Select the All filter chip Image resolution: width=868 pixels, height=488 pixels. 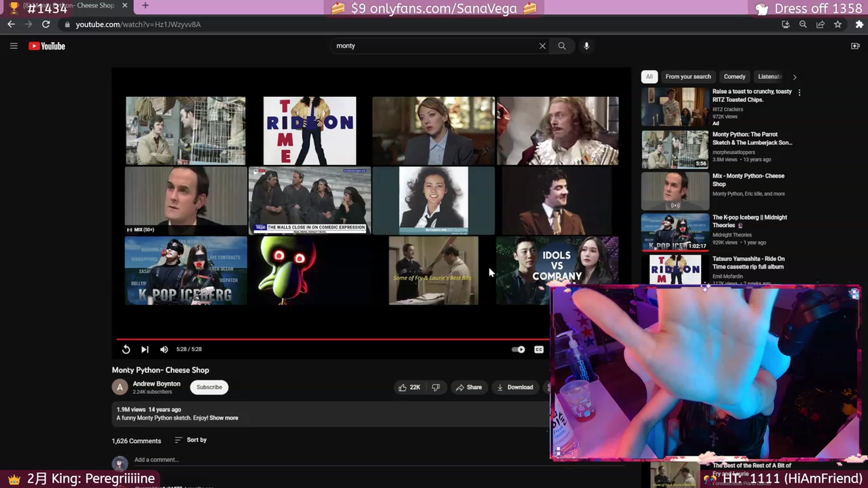coord(649,77)
